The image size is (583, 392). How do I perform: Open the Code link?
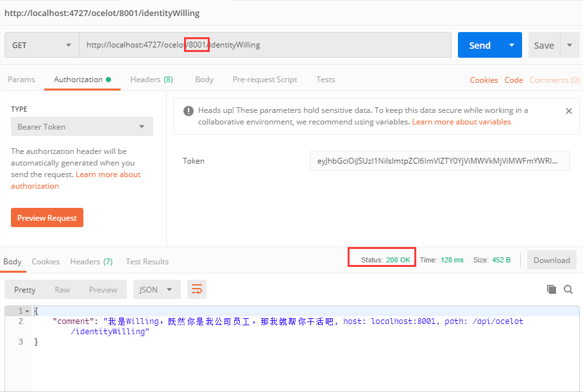514,80
